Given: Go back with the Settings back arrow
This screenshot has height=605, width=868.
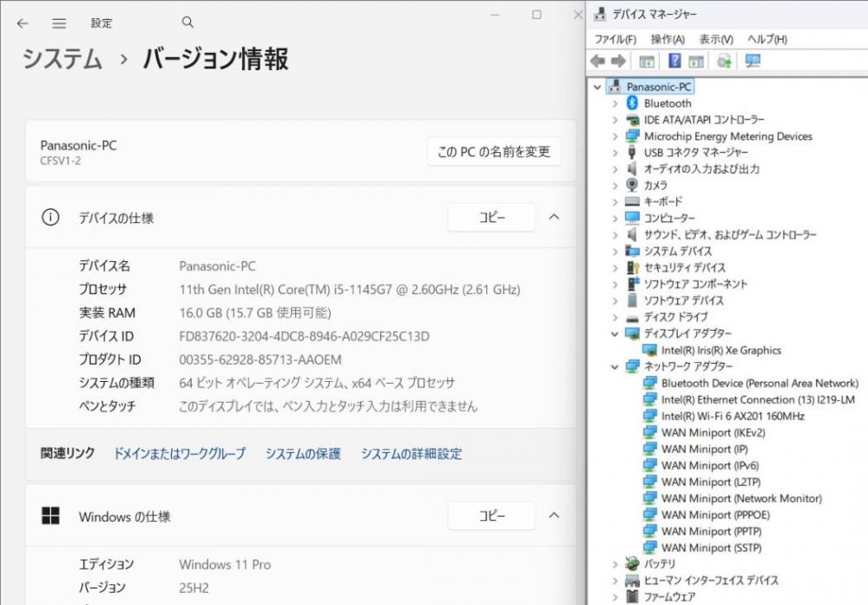Looking at the screenshot, I should 23,23.
